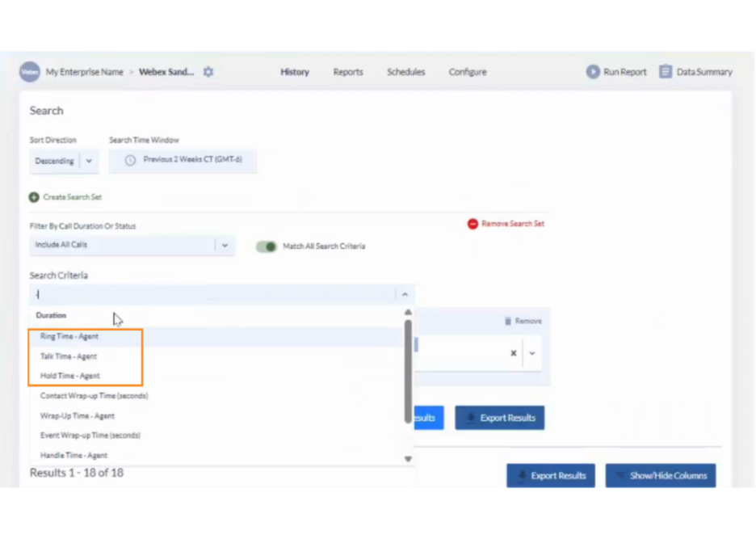Open settings gear next to Webex Sandbox
The image size is (756, 539).
pos(208,72)
